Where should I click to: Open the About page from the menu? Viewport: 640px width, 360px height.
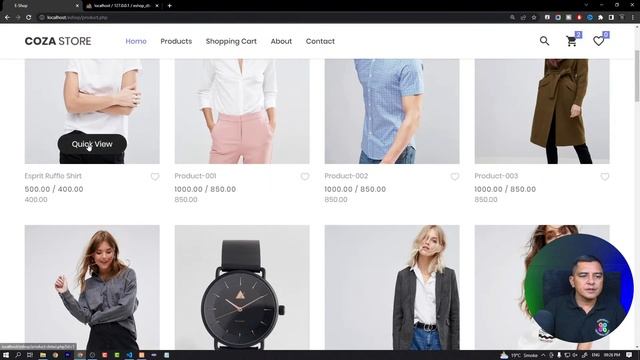(281, 41)
